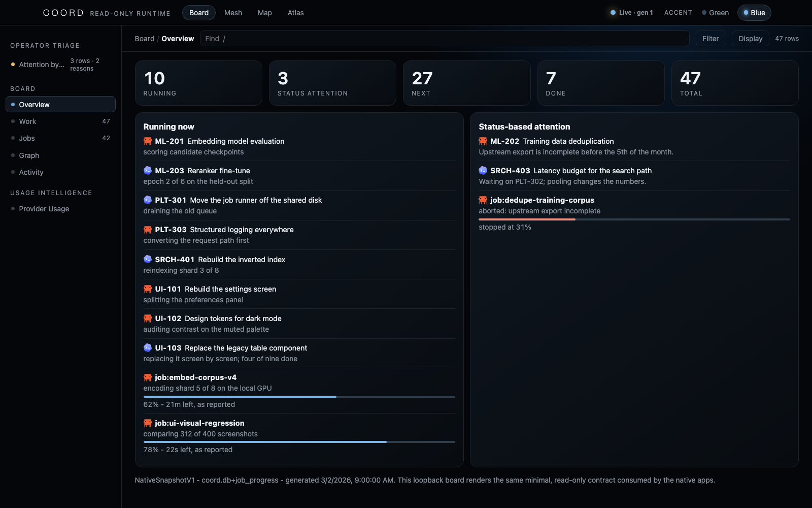Open the Attention by... triage entry

tap(60, 65)
